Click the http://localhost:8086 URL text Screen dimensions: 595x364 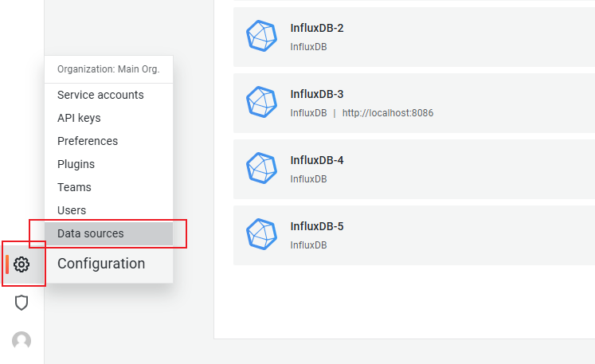[388, 113]
